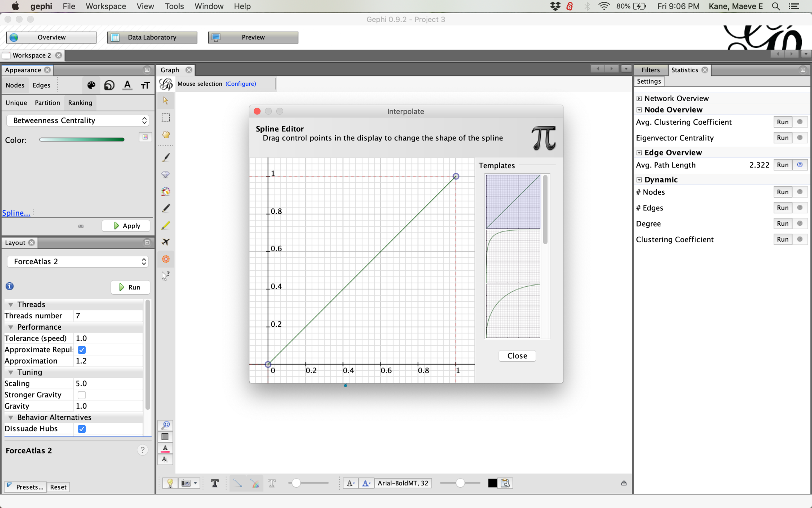
Task: Open the Workspace menu
Action: [x=106, y=6]
